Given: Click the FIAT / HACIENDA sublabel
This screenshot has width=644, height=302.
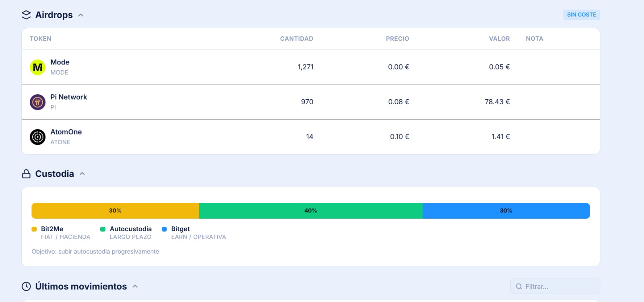Looking at the screenshot, I should [66, 237].
